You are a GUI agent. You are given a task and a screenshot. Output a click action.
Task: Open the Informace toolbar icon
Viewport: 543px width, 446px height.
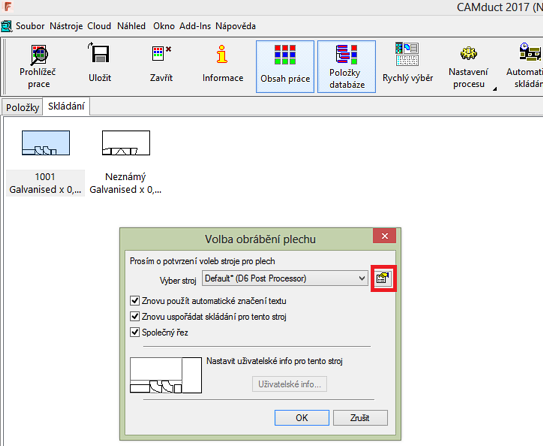point(223,66)
